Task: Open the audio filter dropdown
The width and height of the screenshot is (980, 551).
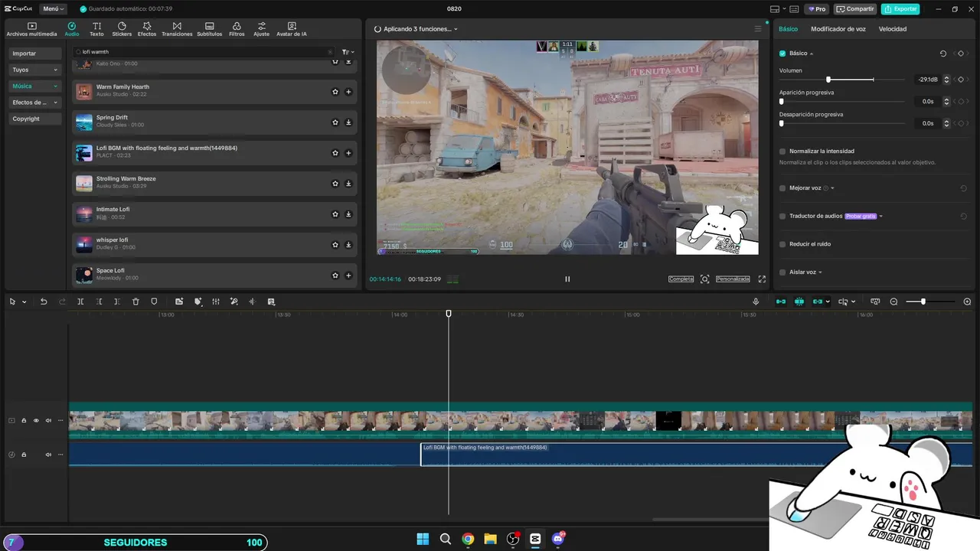Action: tap(348, 52)
